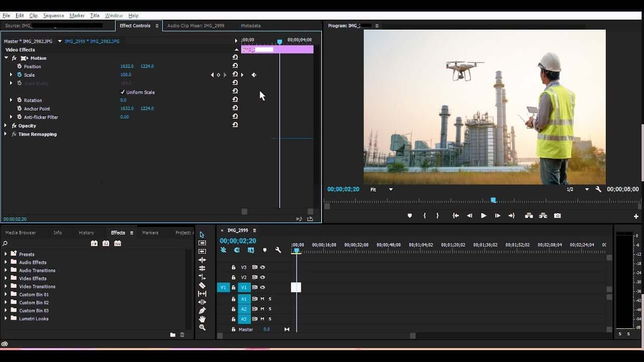The height and width of the screenshot is (362, 644).
Task: Toggle Snap in the timeline toolbar
Action: coord(223,250)
